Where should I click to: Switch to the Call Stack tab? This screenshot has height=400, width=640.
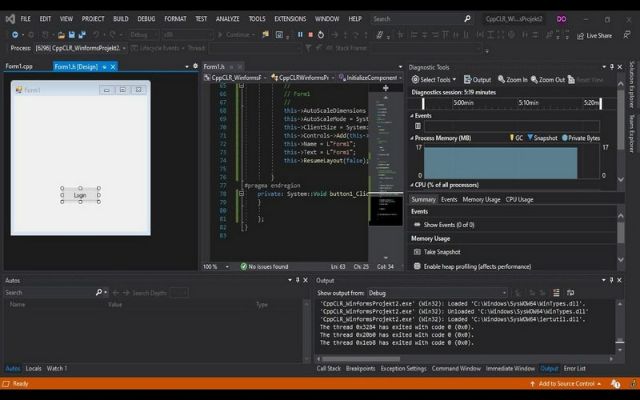pyautogui.click(x=329, y=369)
